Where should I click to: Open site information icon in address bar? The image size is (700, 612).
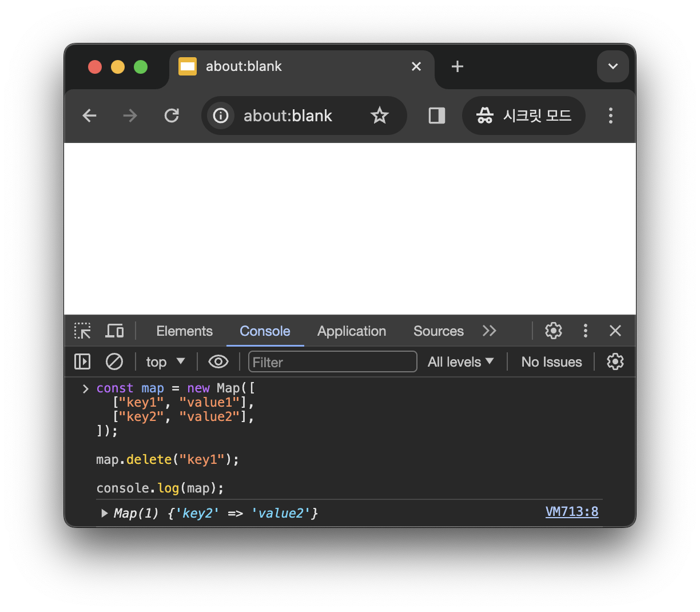221,116
